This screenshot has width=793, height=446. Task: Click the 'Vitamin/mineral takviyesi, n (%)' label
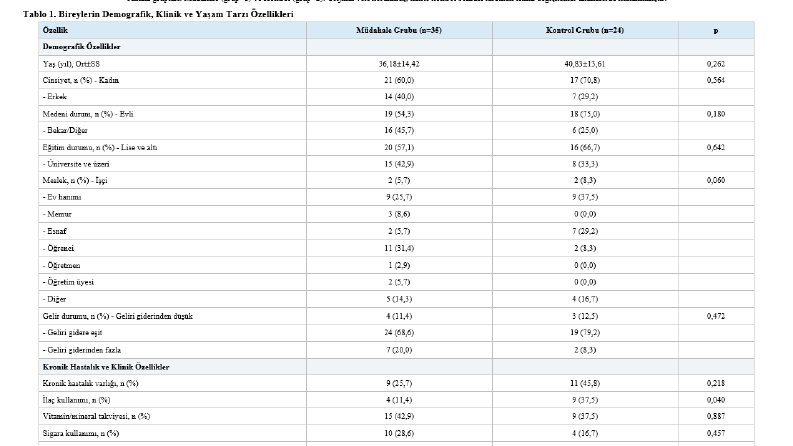tap(96, 416)
